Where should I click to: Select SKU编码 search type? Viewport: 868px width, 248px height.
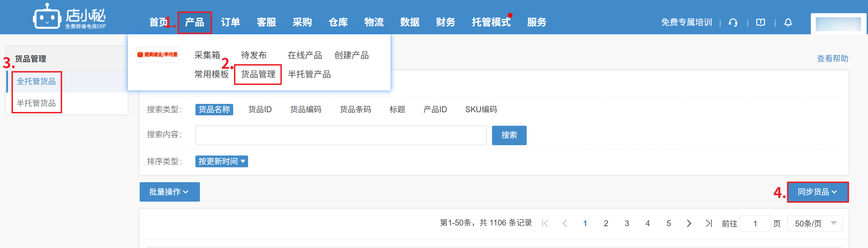[481, 109]
